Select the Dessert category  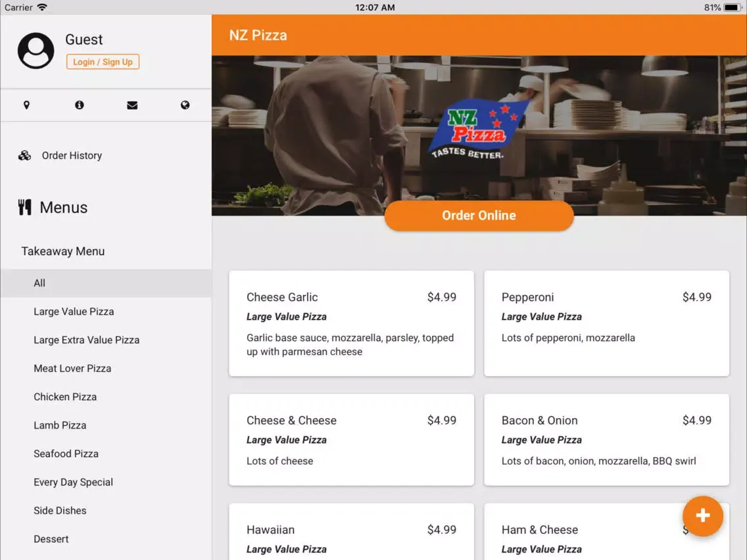[106, 539]
